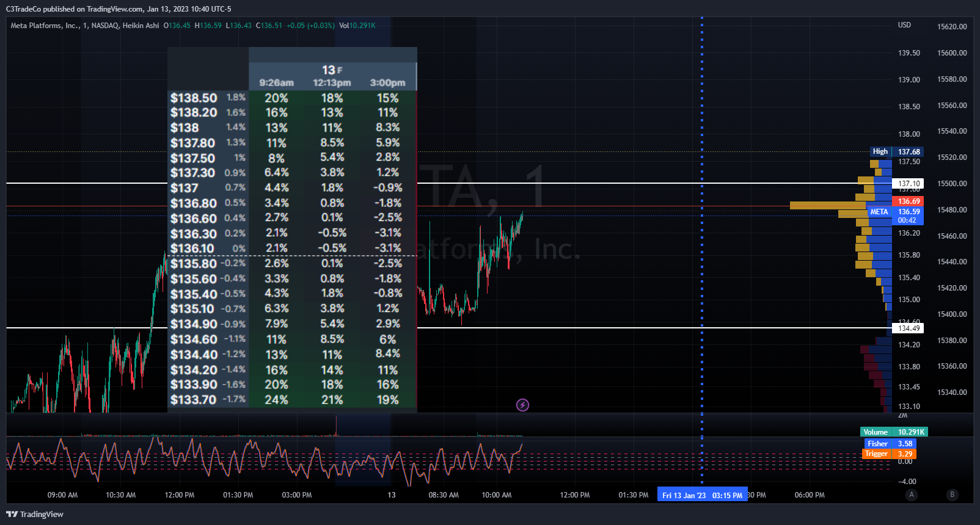
Task: Click the -0.9% cell in the $137 row
Action: pyautogui.click(x=388, y=187)
